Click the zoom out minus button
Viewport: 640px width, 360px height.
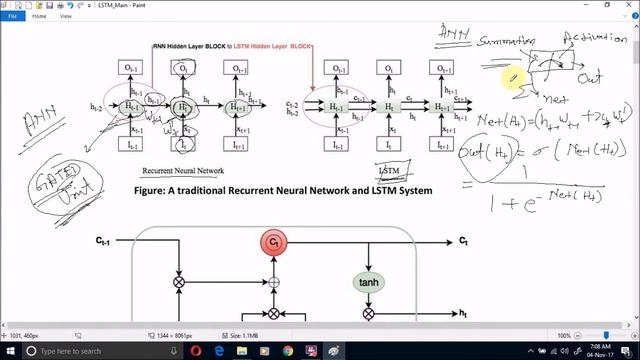click(578, 336)
